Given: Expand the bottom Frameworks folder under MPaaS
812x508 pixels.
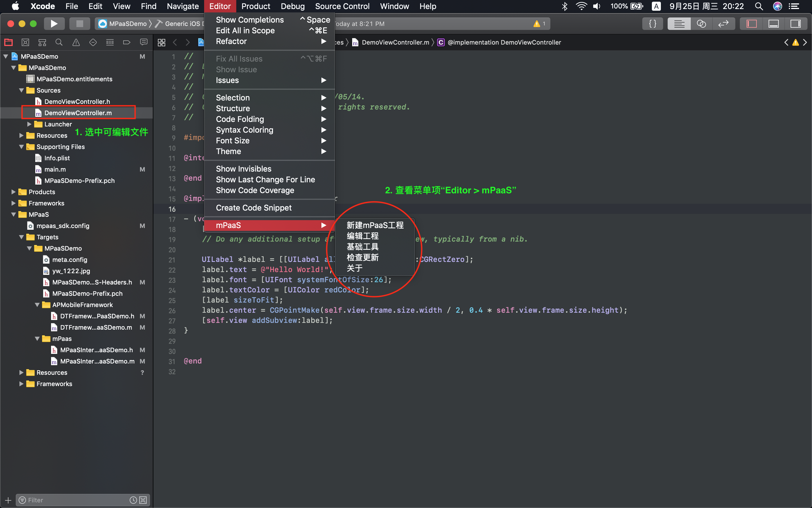Looking at the screenshot, I should coord(21,384).
